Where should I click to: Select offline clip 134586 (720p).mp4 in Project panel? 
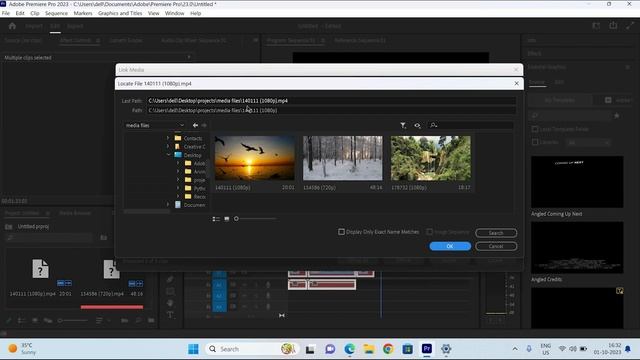click(111, 269)
